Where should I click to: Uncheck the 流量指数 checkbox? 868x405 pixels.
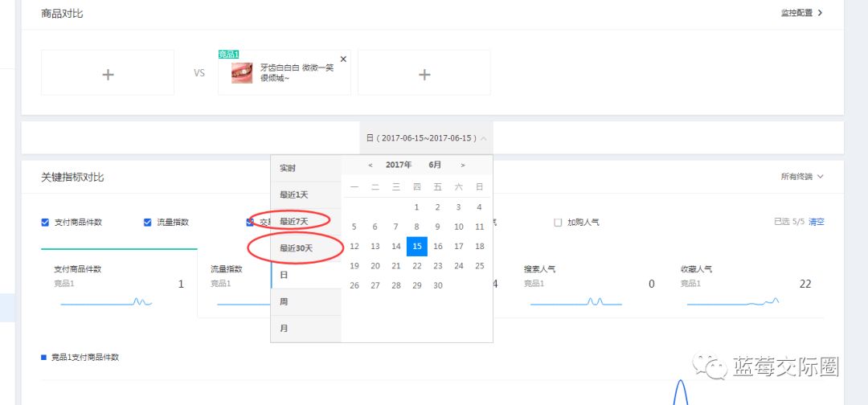click(147, 223)
